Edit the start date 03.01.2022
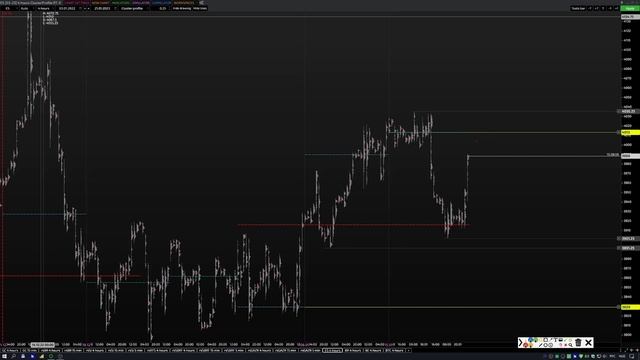640x360 pixels. point(67,8)
